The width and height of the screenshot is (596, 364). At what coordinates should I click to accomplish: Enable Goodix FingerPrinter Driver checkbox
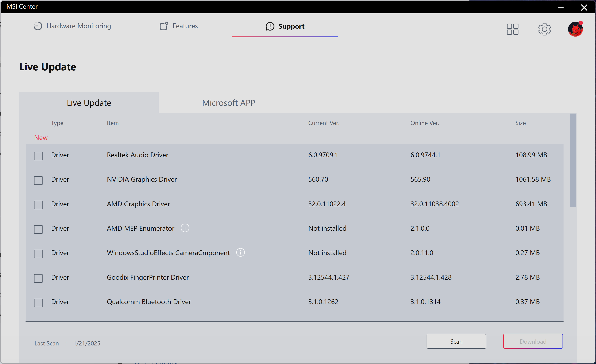pos(38,278)
